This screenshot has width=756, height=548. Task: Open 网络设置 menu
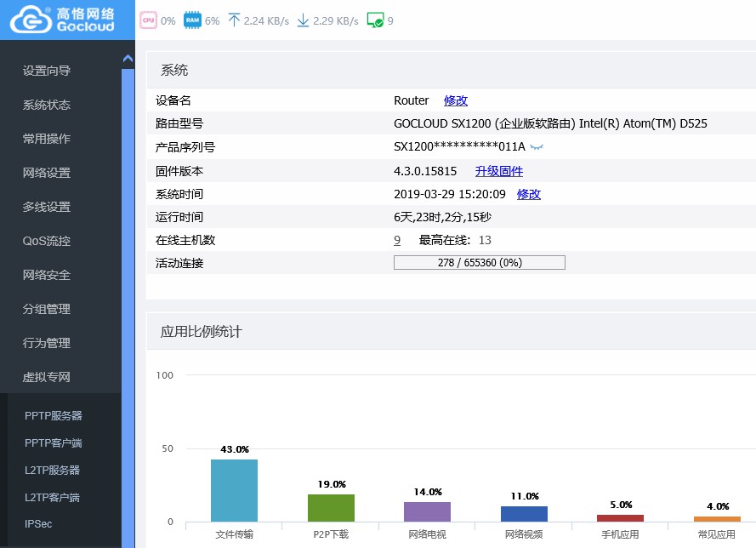[x=47, y=173]
